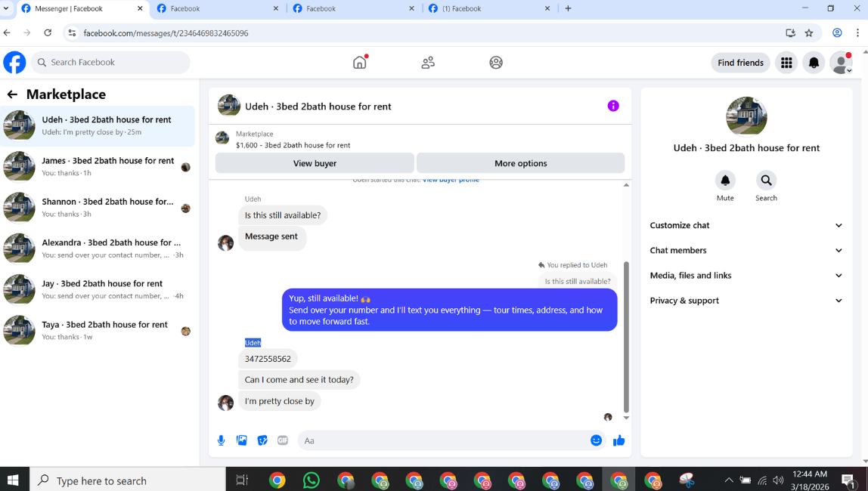
Task: Open the Alexandra conversation in list
Action: pos(98,249)
